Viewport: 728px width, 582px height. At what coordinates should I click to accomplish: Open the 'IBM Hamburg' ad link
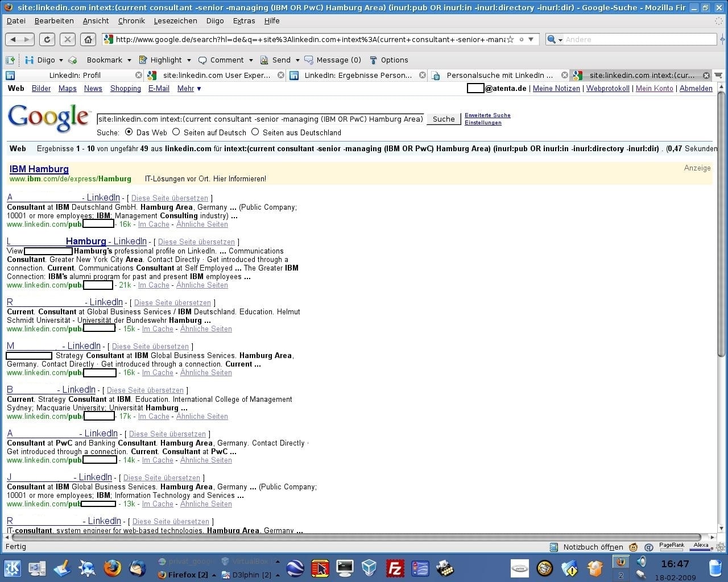(x=39, y=169)
